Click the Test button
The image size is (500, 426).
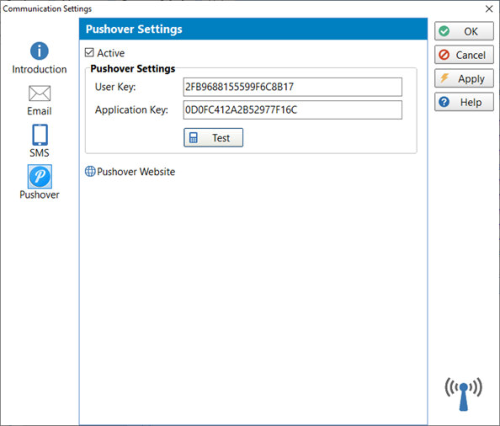click(x=213, y=138)
